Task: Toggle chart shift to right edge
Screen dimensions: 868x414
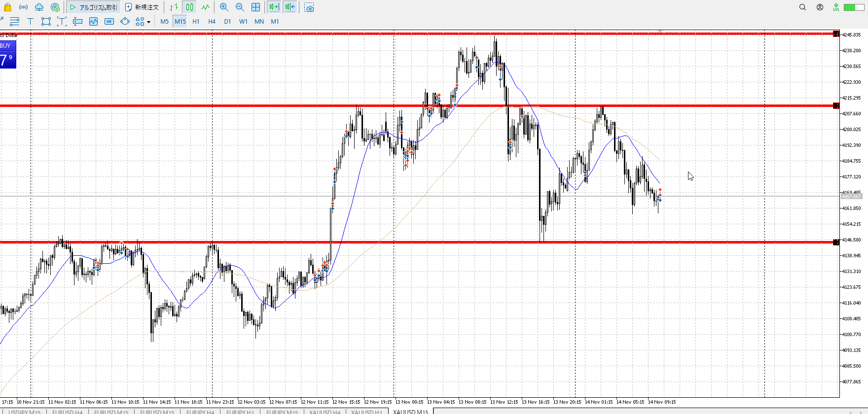Action: (290, 7)
